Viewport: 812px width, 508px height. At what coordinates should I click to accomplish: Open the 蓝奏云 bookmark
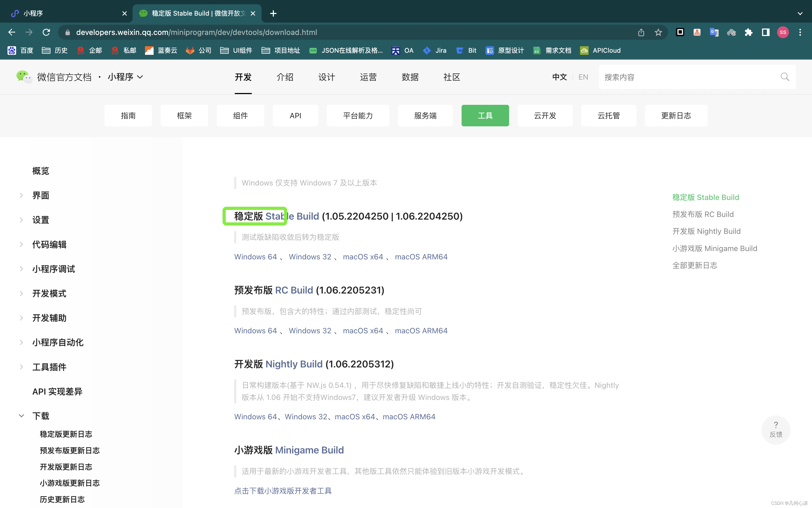[161, 51]
